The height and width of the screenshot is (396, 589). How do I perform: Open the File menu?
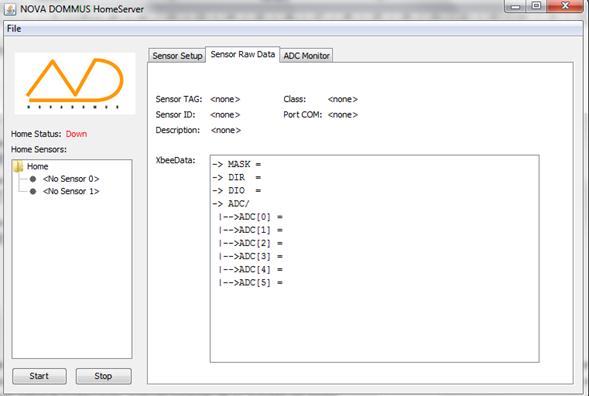click(14, 29)
